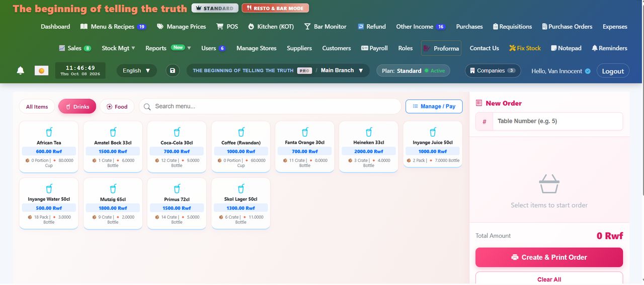Viewport: 644px width, 285px height.
Task: Add African Tea to the order
Action: point(49,146)
